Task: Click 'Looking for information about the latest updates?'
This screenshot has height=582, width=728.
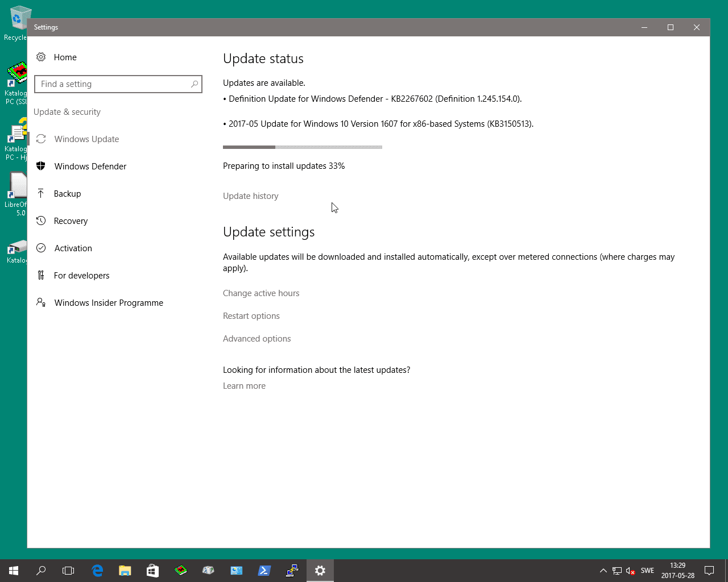Action: [x=316, y=370]
